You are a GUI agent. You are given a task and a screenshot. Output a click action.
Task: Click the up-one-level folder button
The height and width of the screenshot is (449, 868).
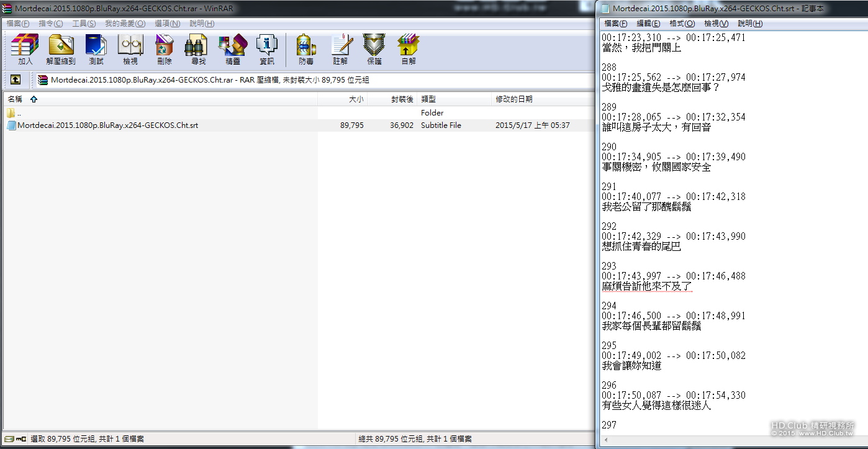point(15,79)
